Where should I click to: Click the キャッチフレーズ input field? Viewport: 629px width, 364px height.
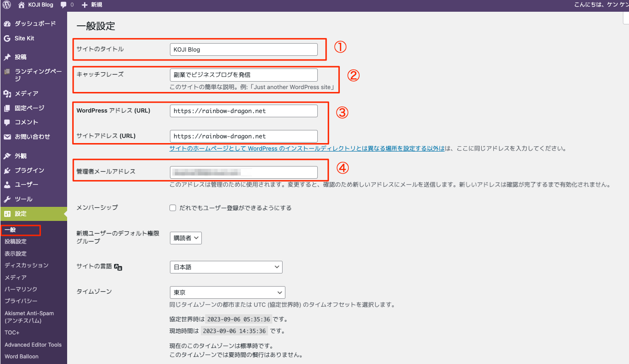(x=244, y=75)
